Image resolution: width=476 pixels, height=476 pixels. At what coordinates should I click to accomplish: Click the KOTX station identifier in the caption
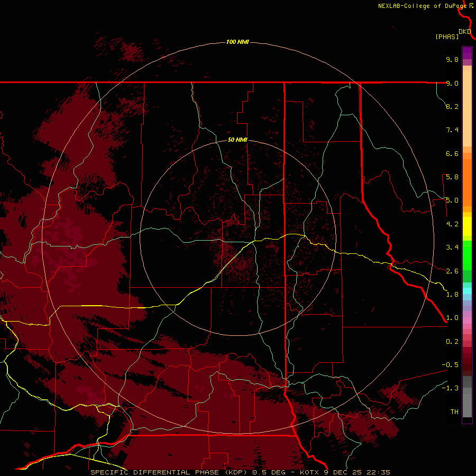(x=309, y=472)
